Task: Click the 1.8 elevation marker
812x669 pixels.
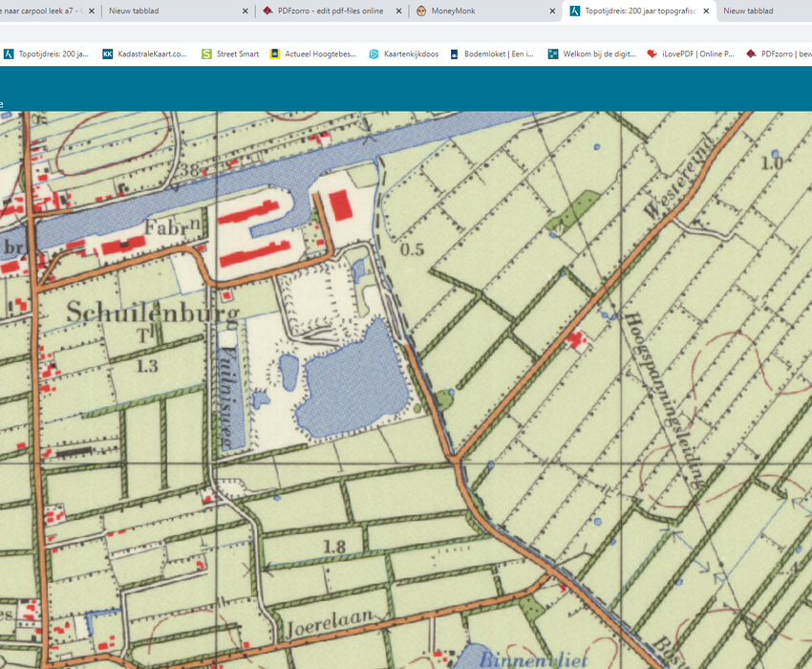Action: pos(334,546)
